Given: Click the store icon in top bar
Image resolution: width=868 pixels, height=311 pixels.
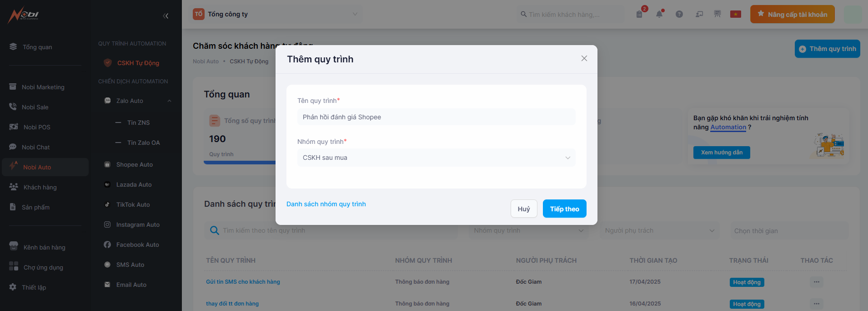Looking at the screenshot, I should tap(717, 14).
